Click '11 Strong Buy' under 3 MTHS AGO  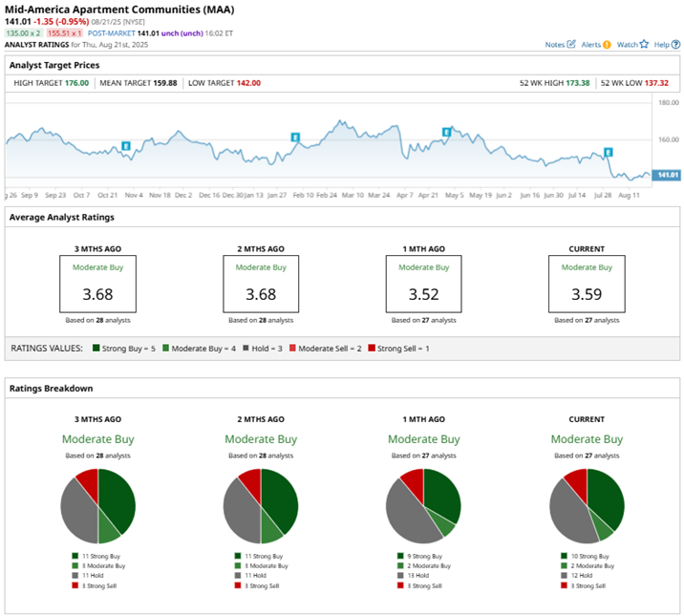(101, 556)
